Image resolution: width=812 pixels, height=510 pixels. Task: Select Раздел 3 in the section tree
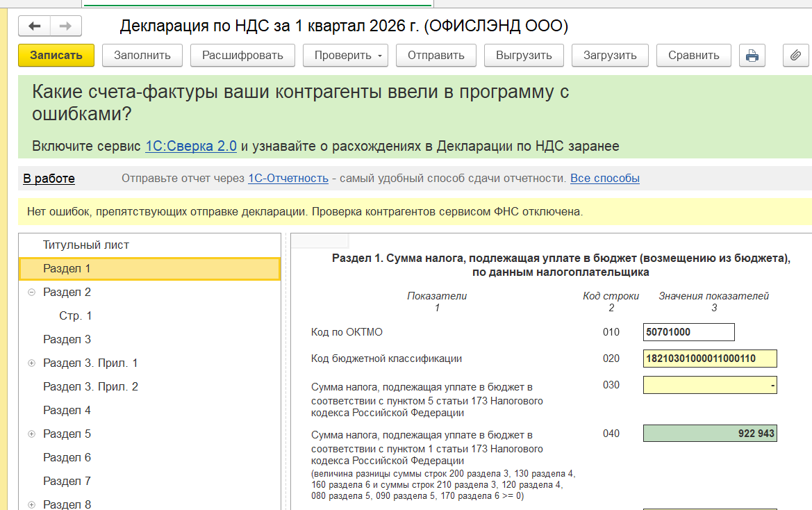click(67, 340)
